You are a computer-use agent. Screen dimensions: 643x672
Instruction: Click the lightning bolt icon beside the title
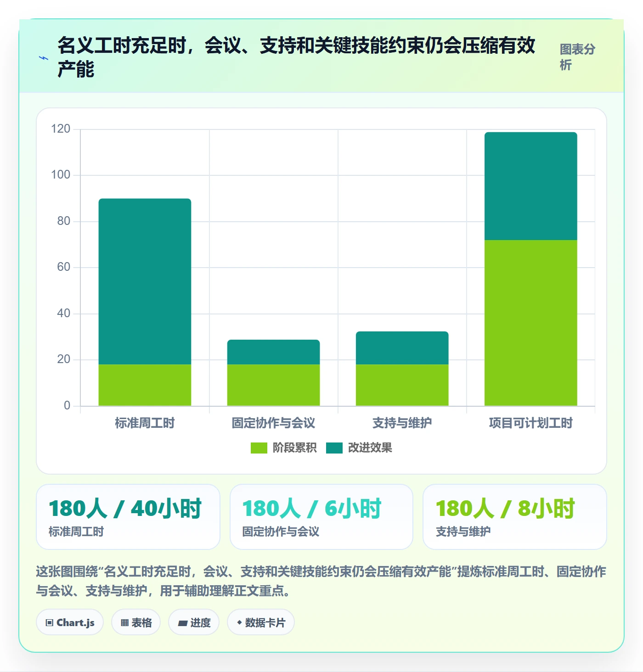[44, 58]
